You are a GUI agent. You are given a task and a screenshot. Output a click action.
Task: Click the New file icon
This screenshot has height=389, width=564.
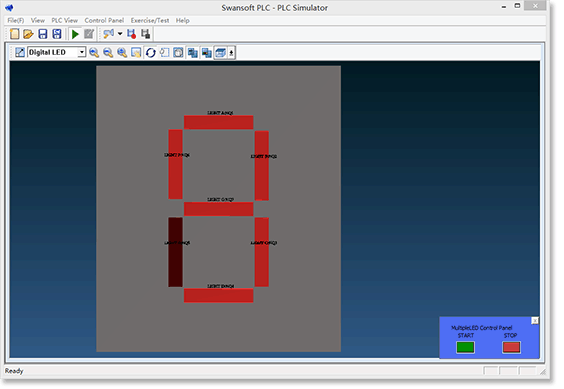coord(15,34)
